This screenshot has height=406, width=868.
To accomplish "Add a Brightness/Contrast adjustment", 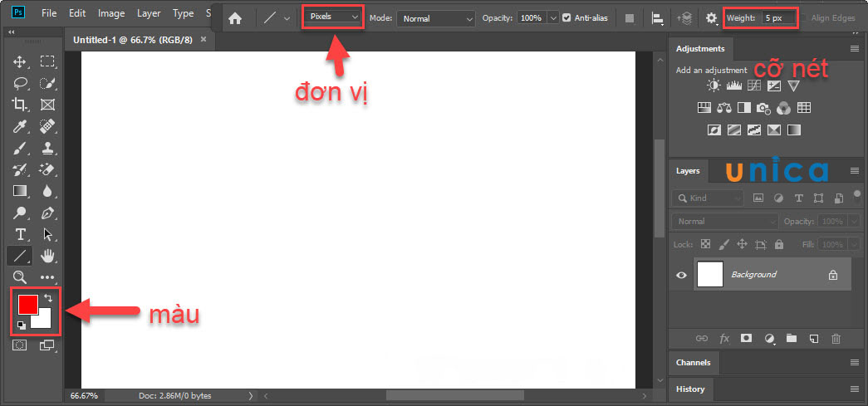I will 714,86.
